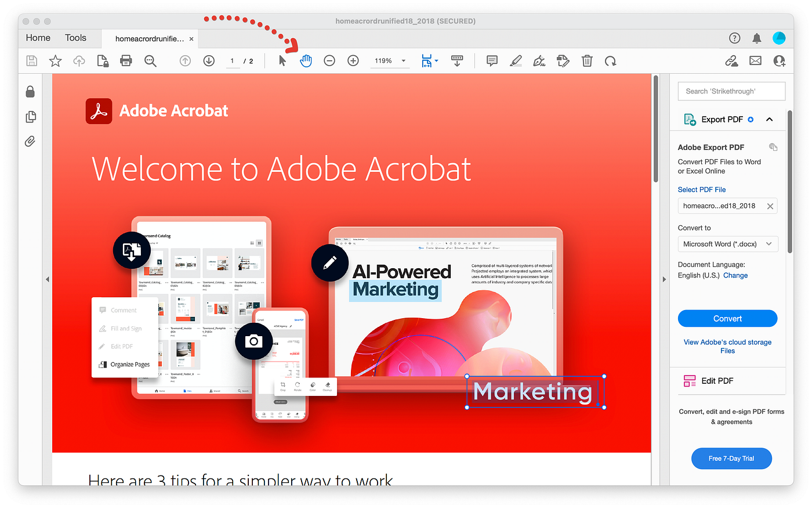The height and width of the screenshot is (508, 812).
Task: Click the Select PDF File link
Action: coord(702,189)
